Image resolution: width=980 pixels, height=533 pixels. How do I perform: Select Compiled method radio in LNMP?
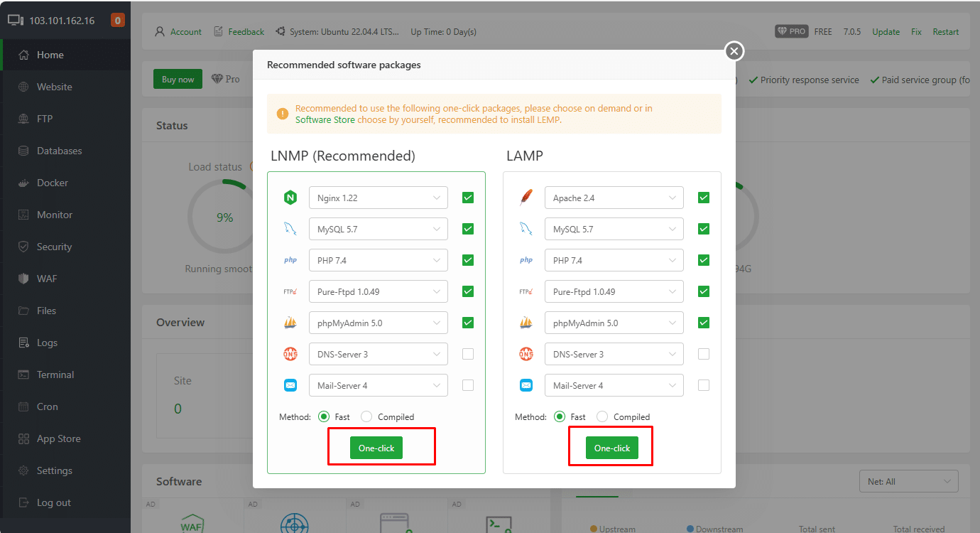tap(366, 416)
